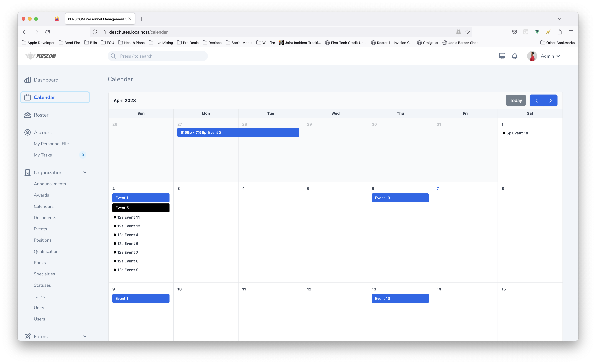Click Event 13 on April 6
Viewport: 596px width, 364px height.
[400, 198]
